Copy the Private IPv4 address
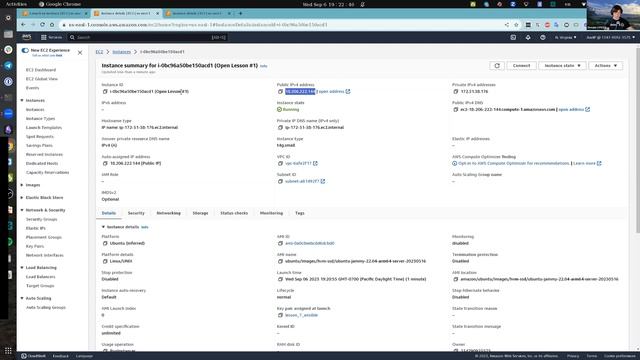Image resolution: width=640 pixels, height=360 pixels. click(456, 91)
